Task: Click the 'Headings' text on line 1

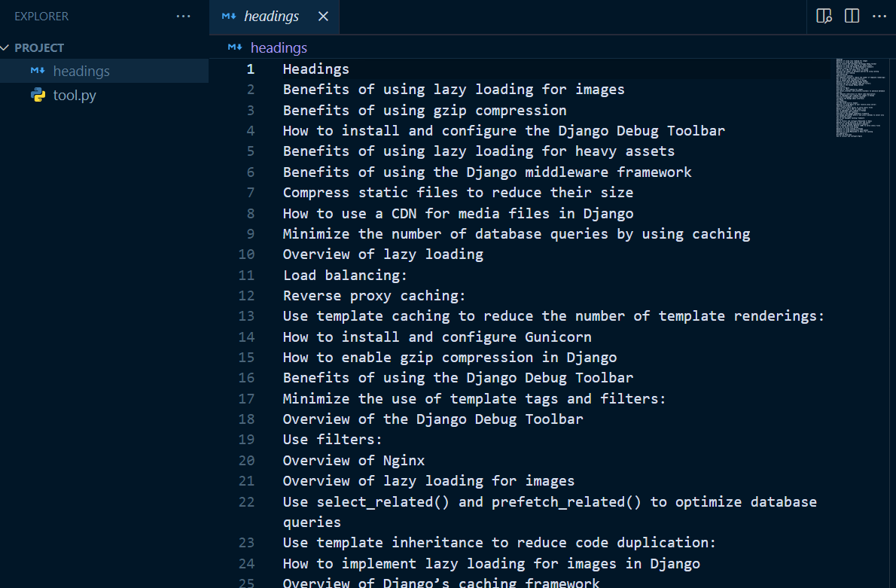Action: pyautogui.click(x=316, y=69)
